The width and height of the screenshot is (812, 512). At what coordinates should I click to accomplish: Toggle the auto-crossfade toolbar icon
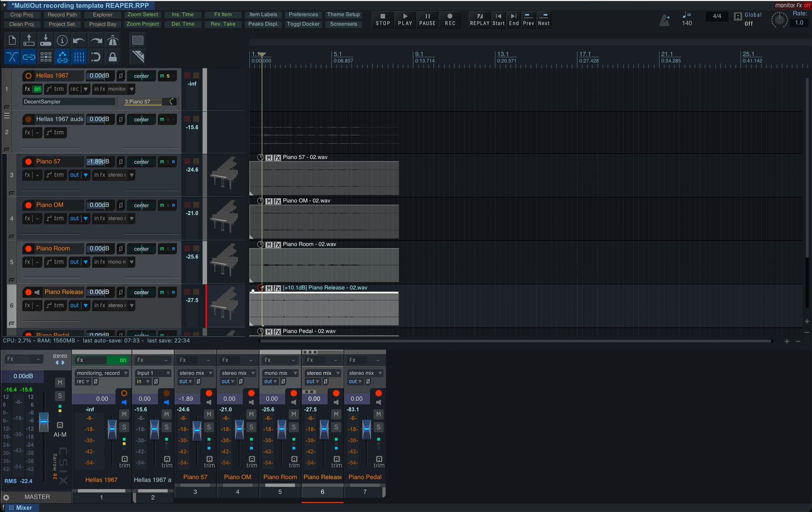pos(12,57)
